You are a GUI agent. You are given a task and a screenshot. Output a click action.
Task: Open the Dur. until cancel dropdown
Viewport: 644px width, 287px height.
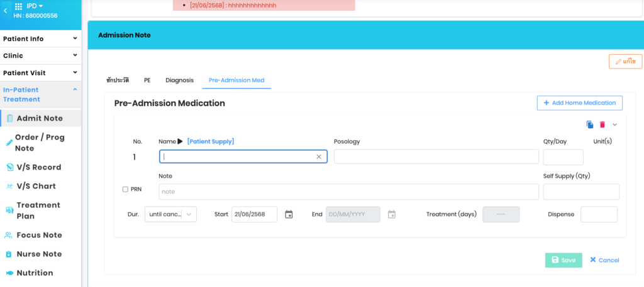[170, 214]
